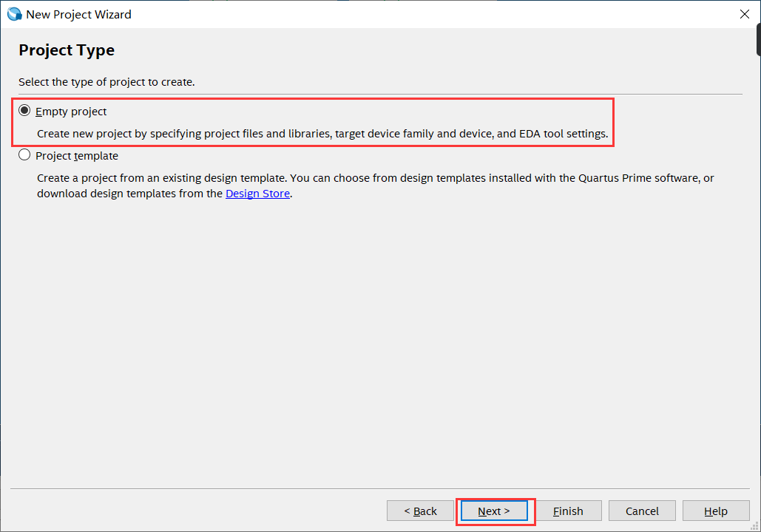Choose the Project template radio button
The image size is (761, 532).
point(25,155)
